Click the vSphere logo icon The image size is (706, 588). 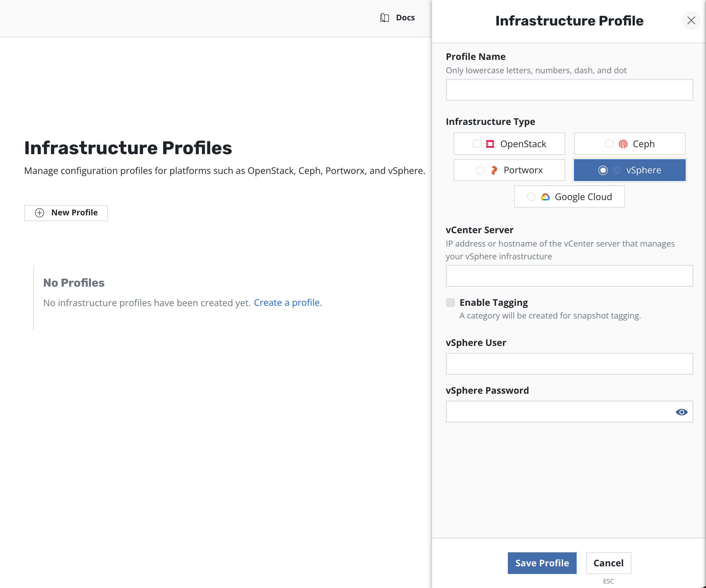click(x=616, y=170)
